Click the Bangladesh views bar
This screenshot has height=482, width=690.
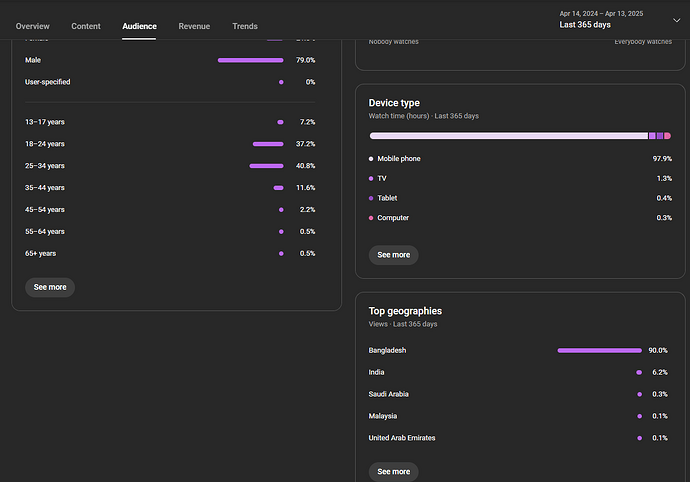tap(599, 350)
